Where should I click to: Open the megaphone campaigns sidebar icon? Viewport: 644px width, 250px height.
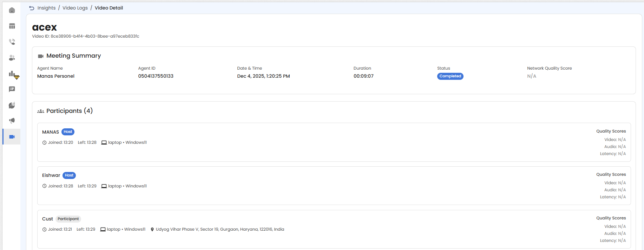[12, 121]
